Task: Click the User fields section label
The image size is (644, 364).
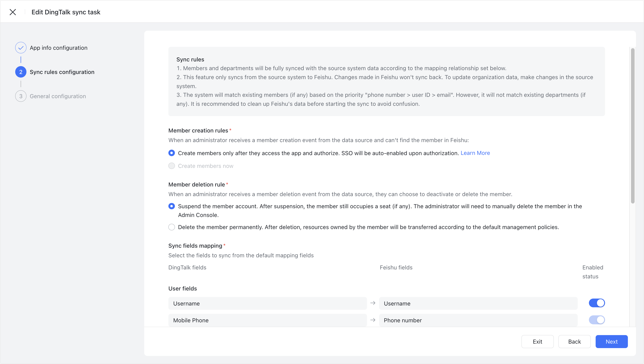Action: 182,288
